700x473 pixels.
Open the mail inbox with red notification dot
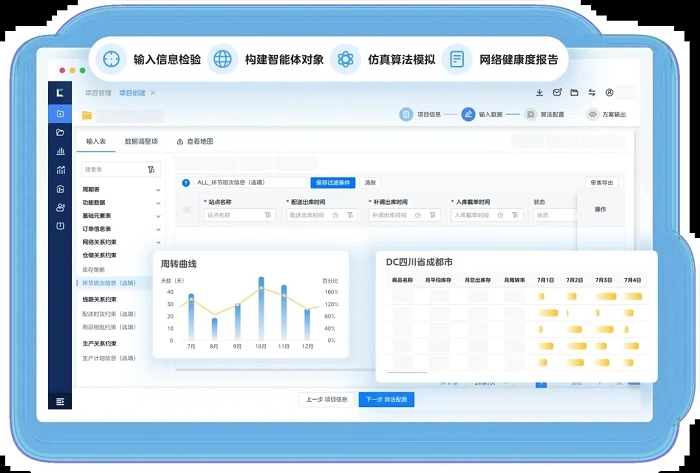(x=557, y=93)
